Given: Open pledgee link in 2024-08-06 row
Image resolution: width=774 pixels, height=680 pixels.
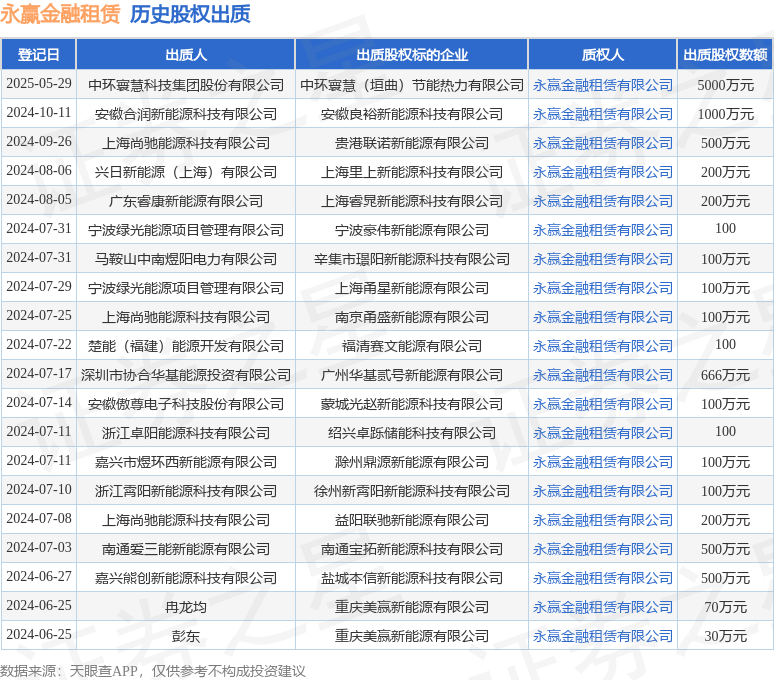Looking at the screenshot, I should pos(602,172).
